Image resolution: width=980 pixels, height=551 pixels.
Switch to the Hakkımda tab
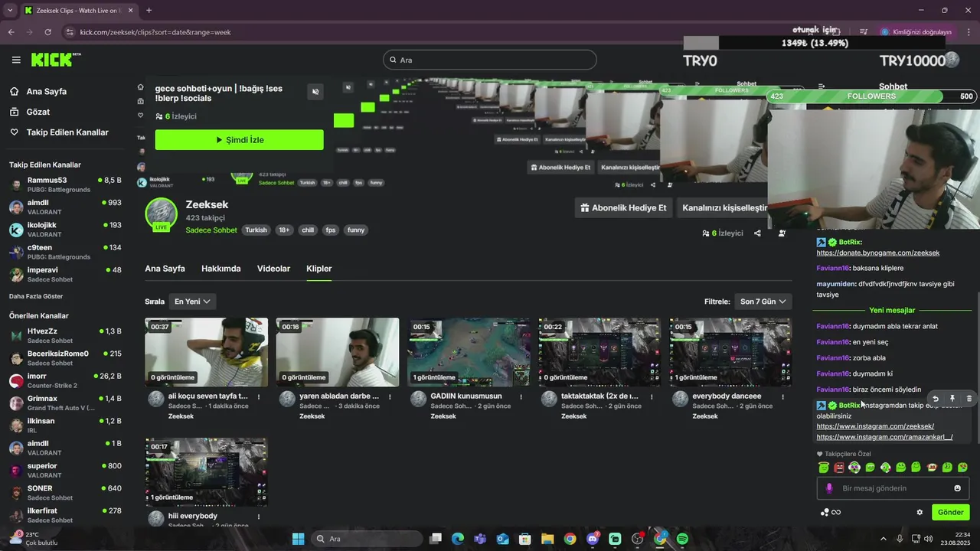[x=220, y=269]
